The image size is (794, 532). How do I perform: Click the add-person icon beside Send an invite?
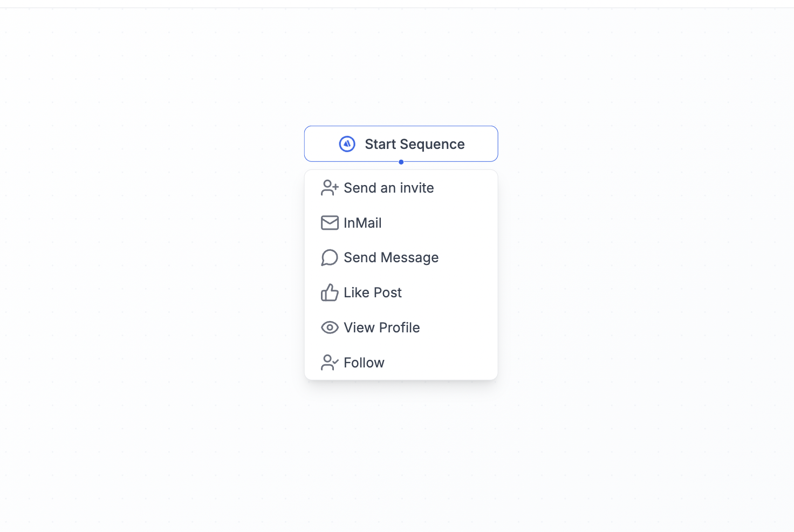(x=329, y=188)
